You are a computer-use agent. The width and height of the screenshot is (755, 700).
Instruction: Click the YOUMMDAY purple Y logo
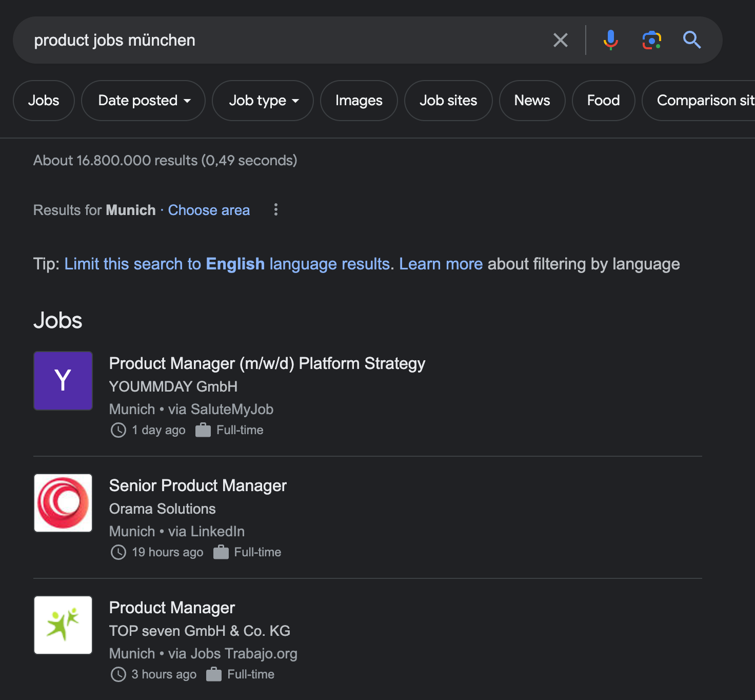click(x=63, y=381)
